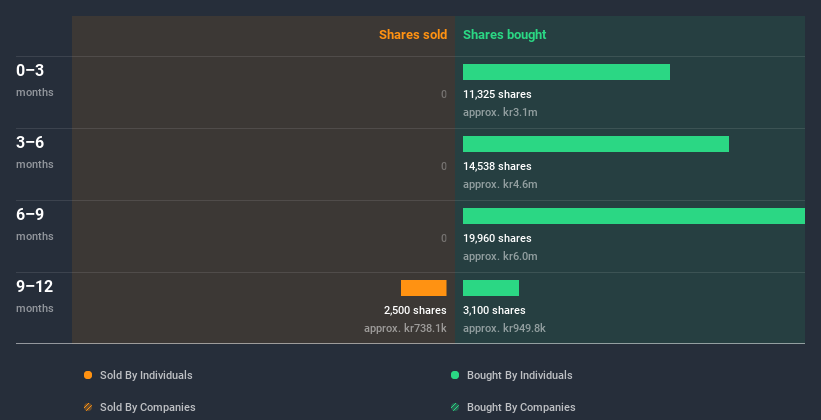821x420 pixels.
Task: Click the orange Sold By Individuals legend dot
Action: click(88, 375)
